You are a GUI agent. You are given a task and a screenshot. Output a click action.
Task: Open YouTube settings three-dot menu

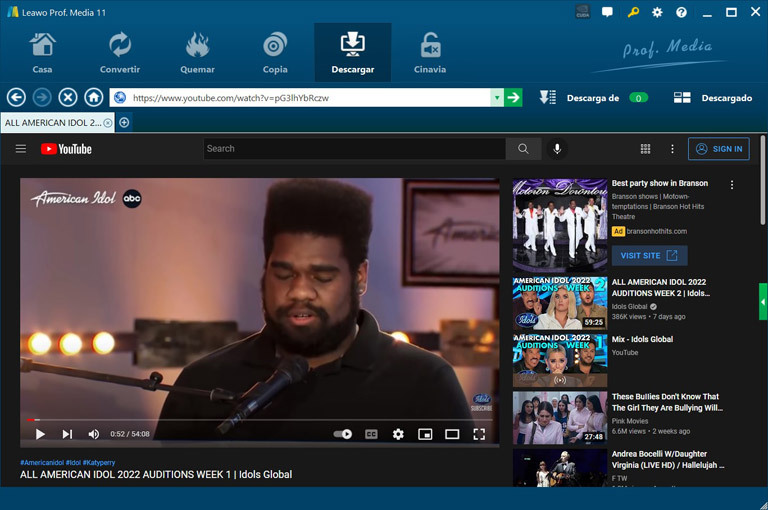[x=672, y=149]
